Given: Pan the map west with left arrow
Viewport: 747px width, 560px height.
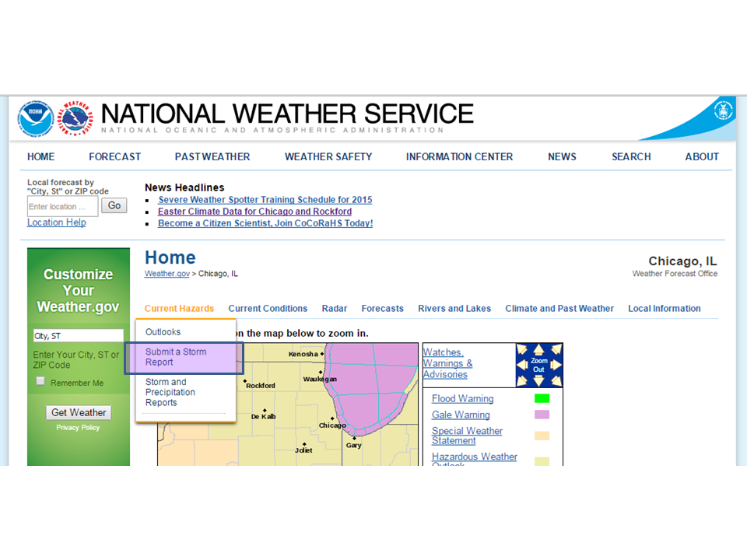Looking at the screenshot, I should [522, 366].
